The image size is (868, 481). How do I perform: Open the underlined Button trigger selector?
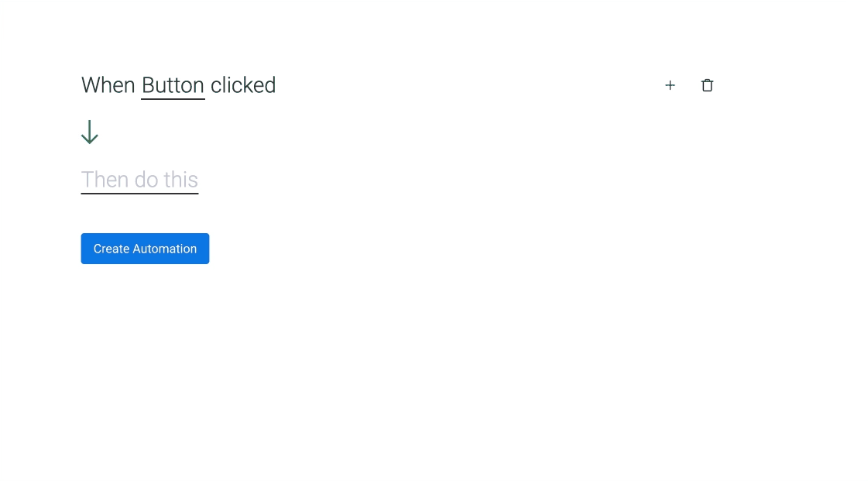pos(173,86)
